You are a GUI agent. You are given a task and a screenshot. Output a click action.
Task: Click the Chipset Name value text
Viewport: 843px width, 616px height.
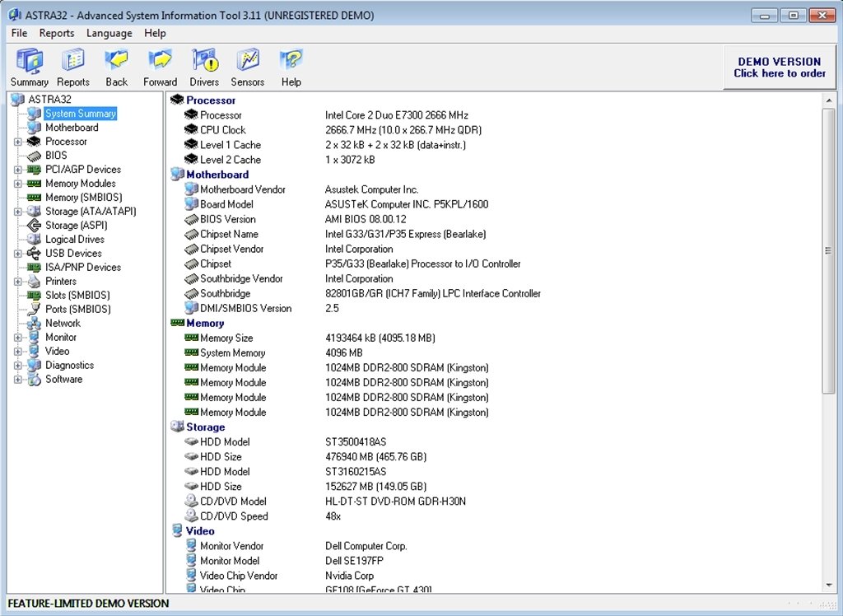point(405,234)
